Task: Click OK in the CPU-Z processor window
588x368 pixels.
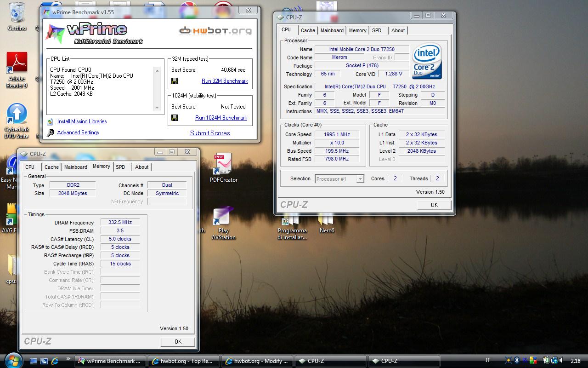Action: [434, 205]
